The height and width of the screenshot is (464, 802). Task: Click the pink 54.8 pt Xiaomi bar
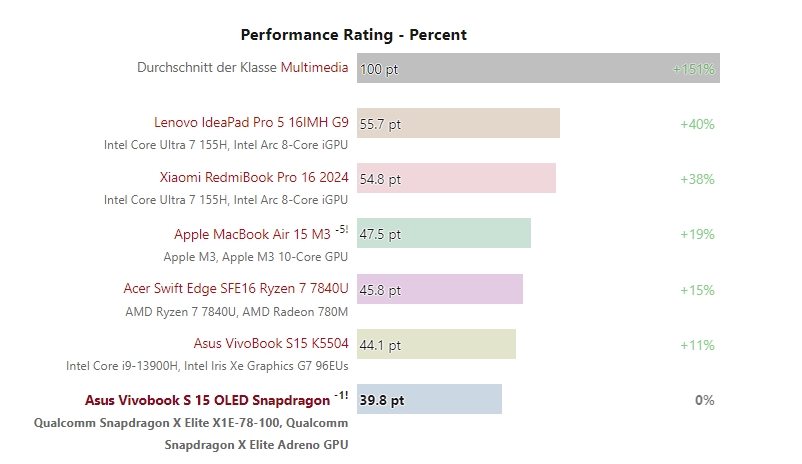click(456, 178)
